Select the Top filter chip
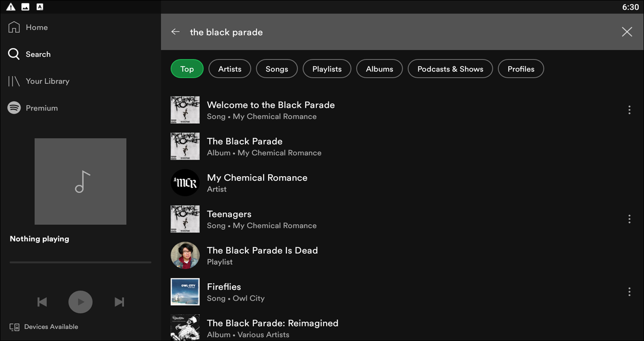Viewport: 644px width, 341px height. 187,69
